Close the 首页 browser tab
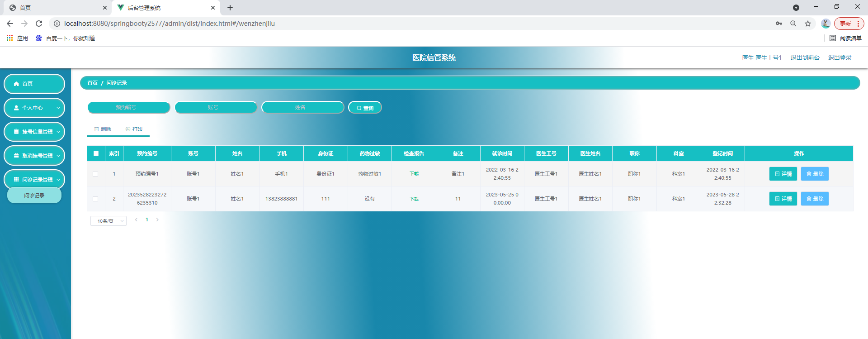The height and width of the screenshot is (339, 868). point(105,8)
